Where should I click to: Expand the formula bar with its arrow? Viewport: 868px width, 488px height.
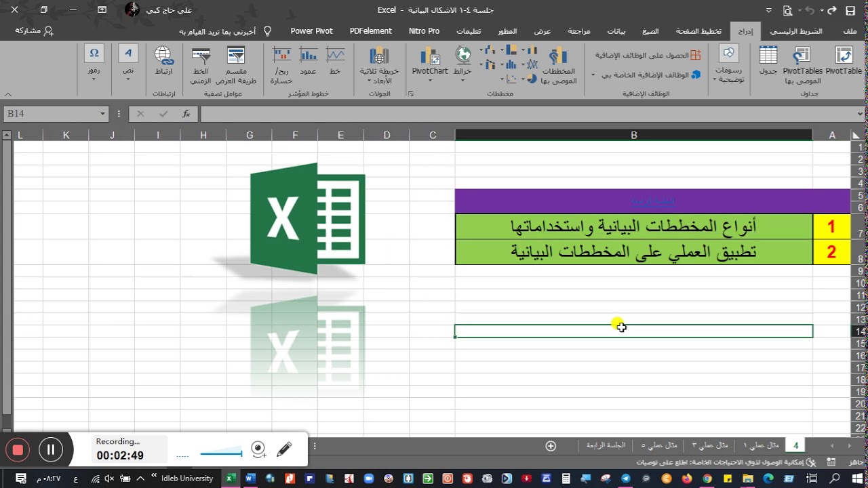click(x=861, y=114)
